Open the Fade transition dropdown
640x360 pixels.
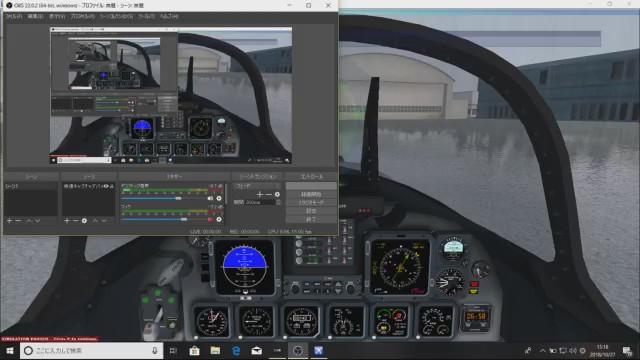(x=257, y=186)
